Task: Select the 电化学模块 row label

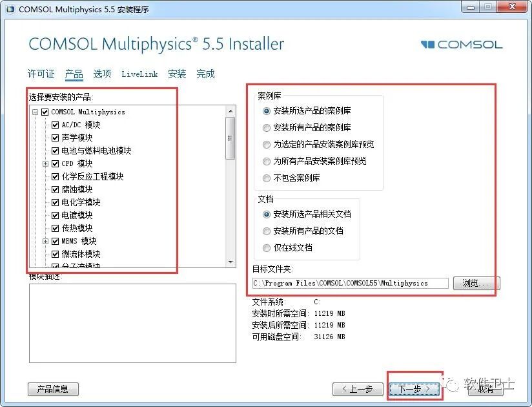Action: pyautogui.click(x=81, y=202)
